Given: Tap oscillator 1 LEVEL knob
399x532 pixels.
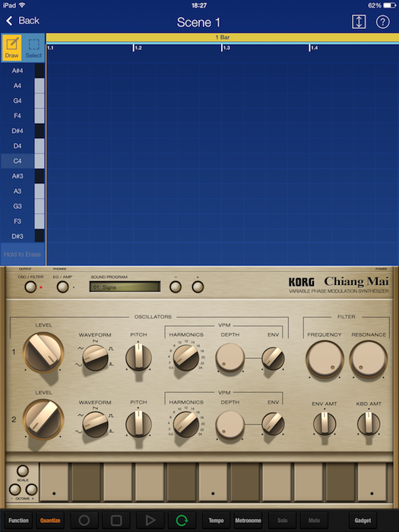Looking at the screenshot, I should (43, 352).
